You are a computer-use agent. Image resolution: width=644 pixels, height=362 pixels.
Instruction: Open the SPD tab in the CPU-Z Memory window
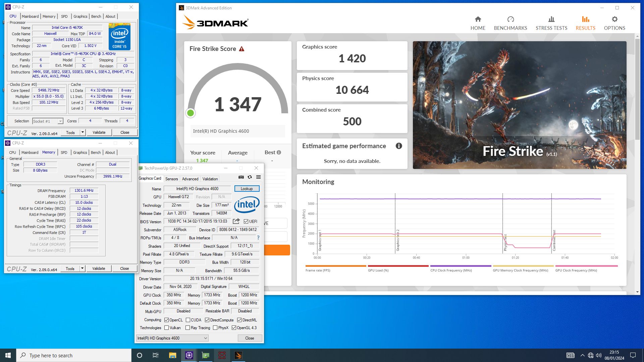pos(64,153)
